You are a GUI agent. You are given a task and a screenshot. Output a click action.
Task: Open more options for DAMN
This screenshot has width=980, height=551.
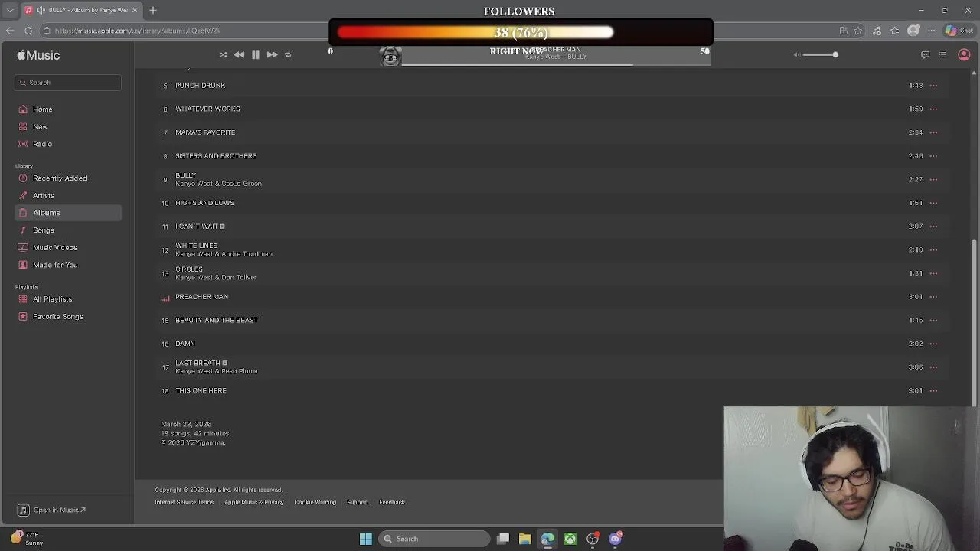pos(933,344)
